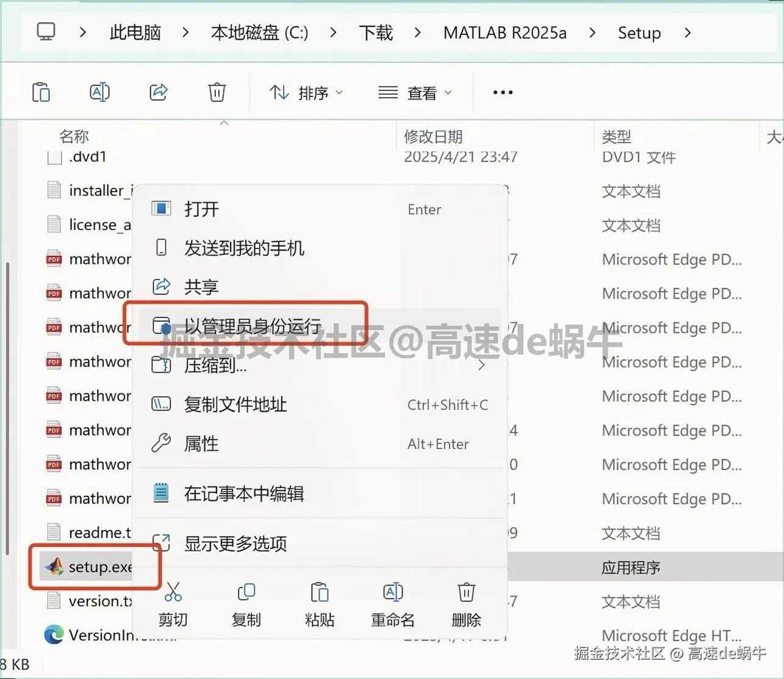Select 粘贴 (Paste) in the context menu icons

click(319, 604)
